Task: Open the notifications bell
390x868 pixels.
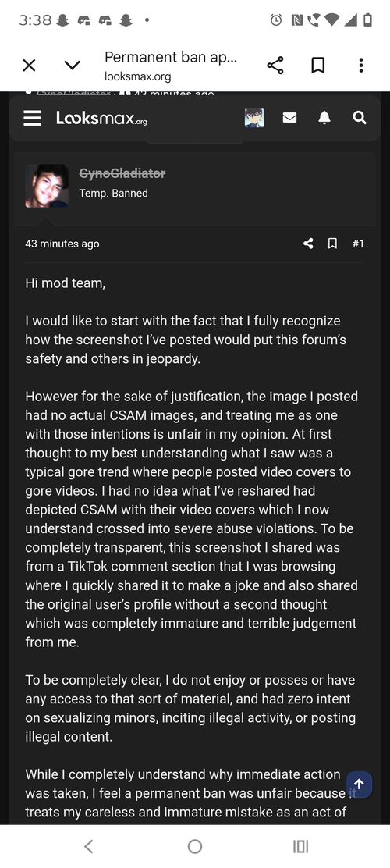Action: pyautogui.click(x=324, y=117)
